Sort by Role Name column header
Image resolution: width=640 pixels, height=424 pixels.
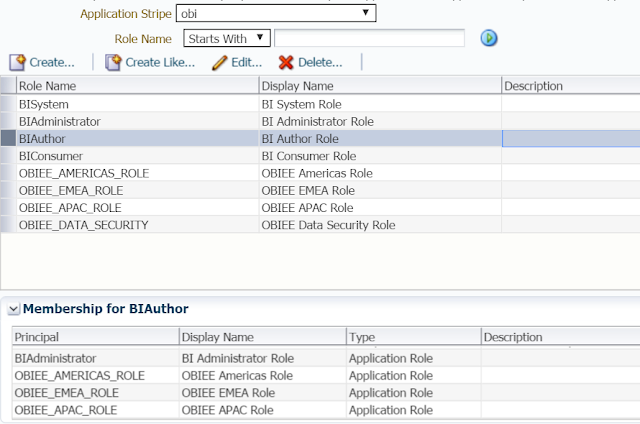click(138, 86)
